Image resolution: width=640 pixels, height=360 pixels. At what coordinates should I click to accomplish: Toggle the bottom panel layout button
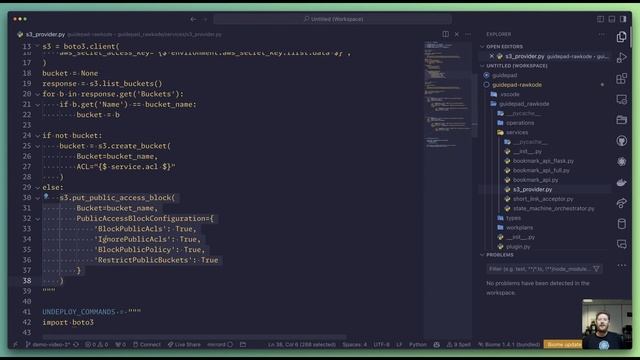click(611, 19)
